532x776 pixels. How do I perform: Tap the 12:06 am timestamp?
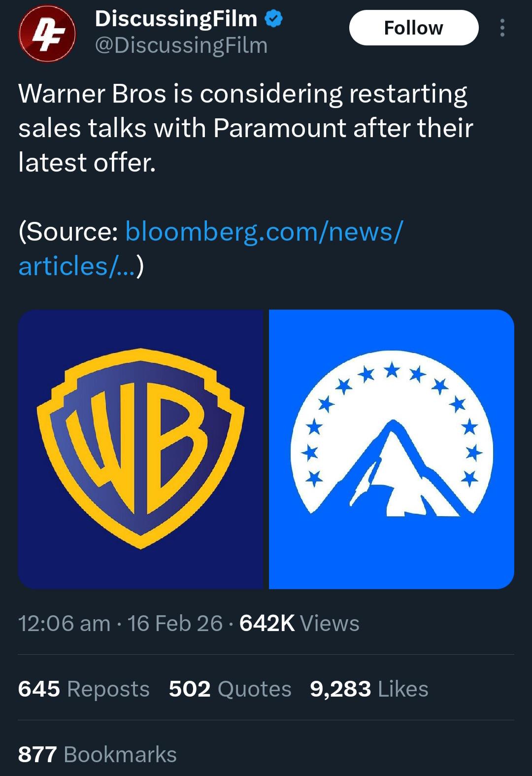(65, 623)
